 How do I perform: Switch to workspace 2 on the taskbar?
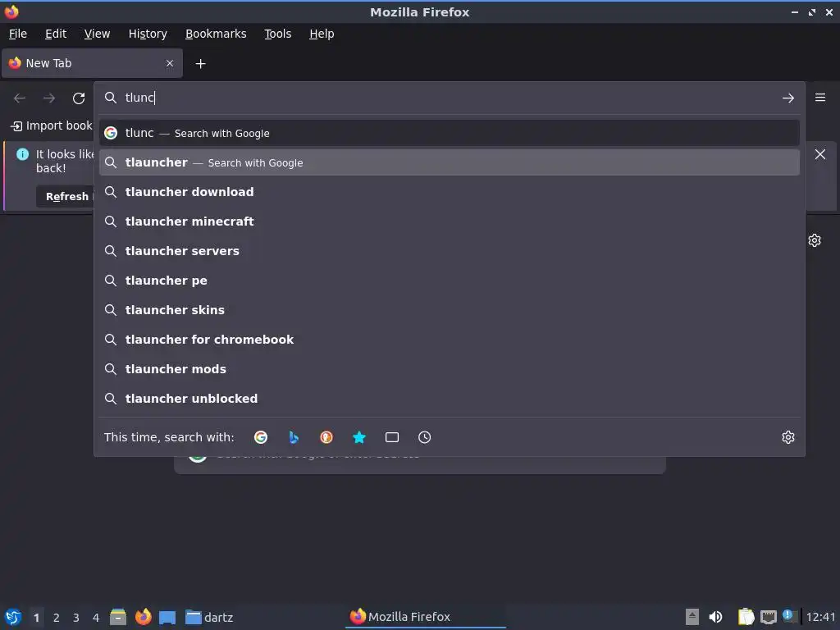[x=57, y=618]
